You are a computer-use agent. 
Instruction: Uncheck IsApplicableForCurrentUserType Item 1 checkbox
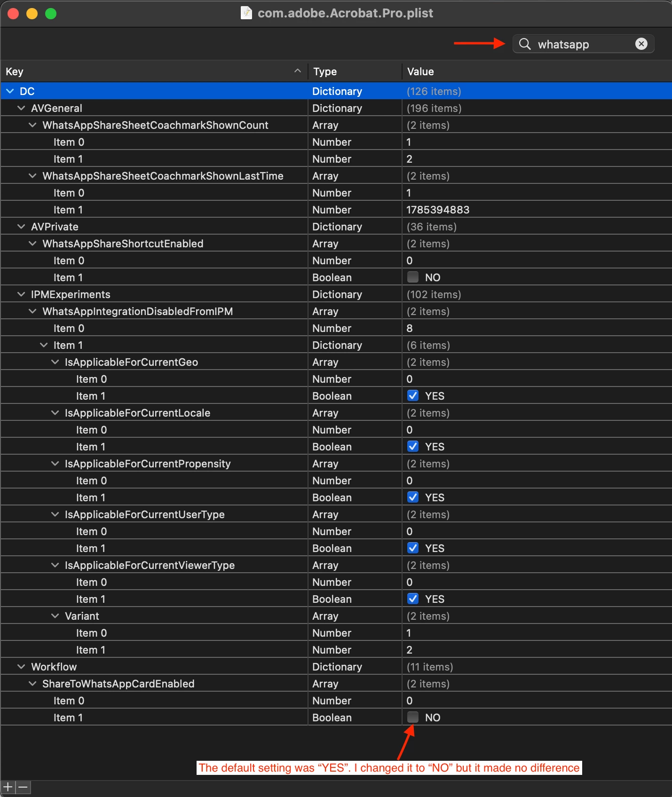point(413,548)
